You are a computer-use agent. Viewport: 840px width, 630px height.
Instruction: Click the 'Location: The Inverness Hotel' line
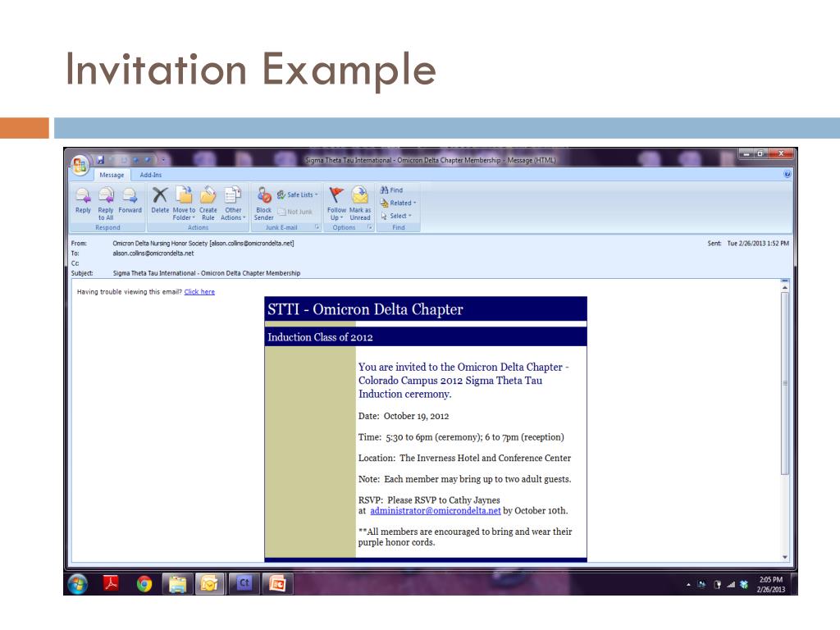pos(464,458)
